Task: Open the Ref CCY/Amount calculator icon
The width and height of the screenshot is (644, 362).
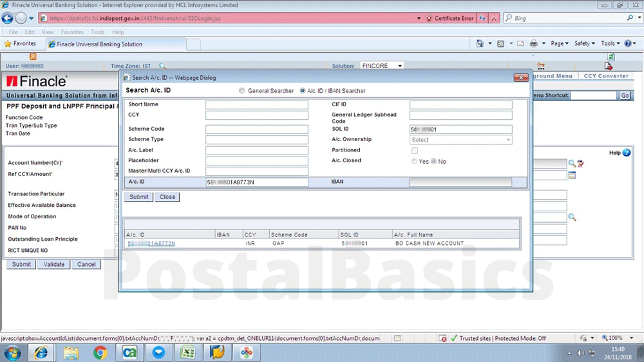Action: (x=571, y=175)
